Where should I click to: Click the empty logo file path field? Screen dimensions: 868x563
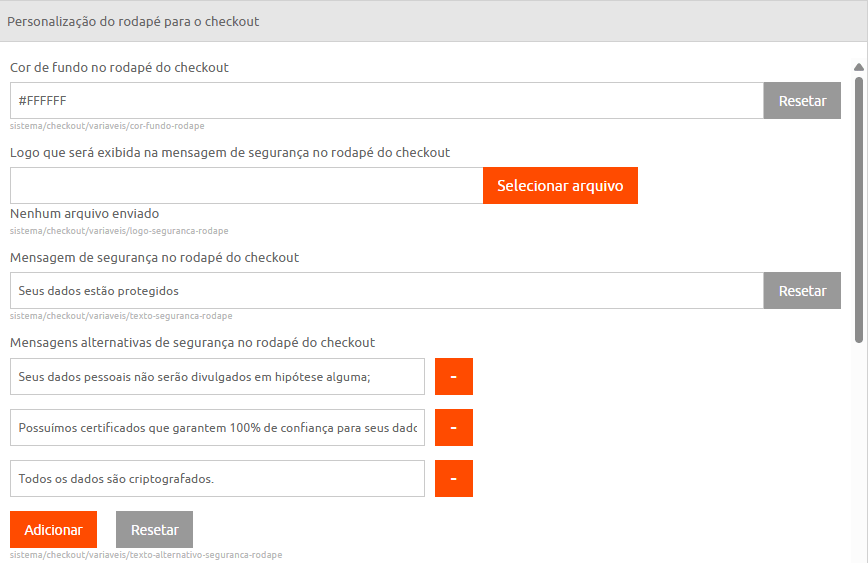pyautogui.click(x=246, y=186)
